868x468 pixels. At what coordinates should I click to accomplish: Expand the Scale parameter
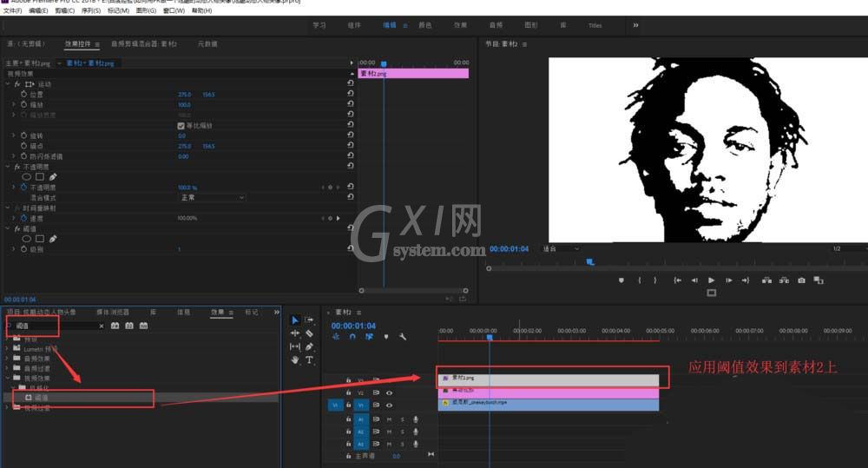(14, 104)
